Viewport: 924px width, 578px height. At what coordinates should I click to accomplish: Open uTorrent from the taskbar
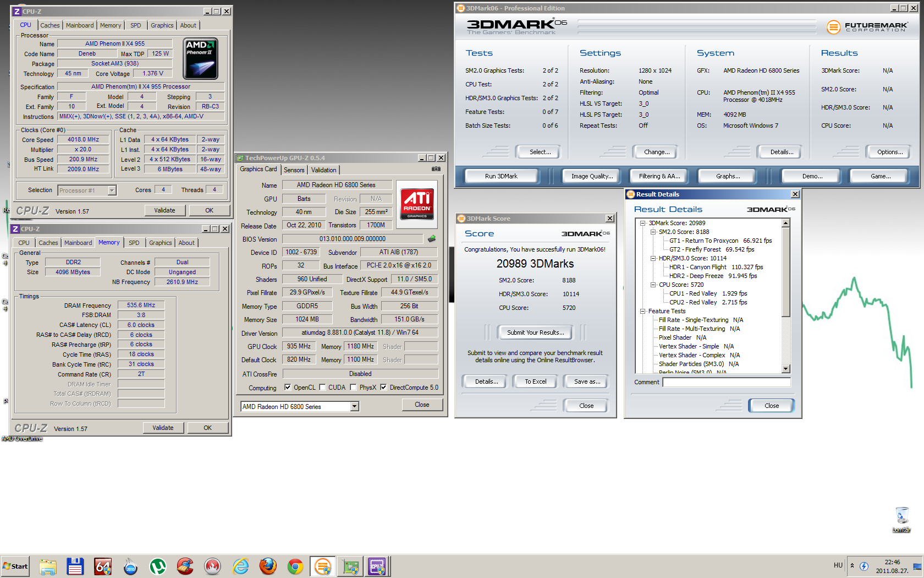point(158,566)
